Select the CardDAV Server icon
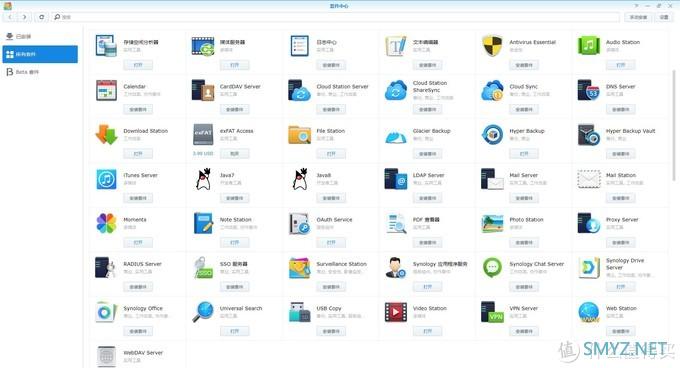 [x=203, y=90]
